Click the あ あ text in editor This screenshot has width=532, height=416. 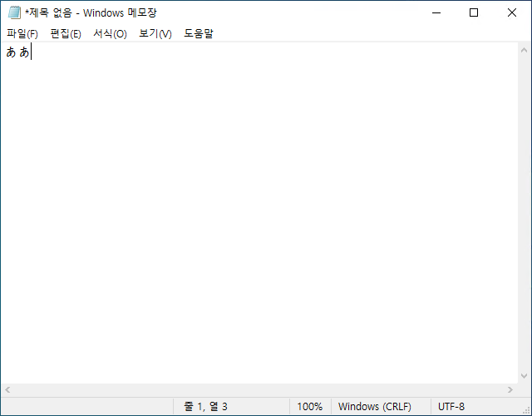(x=17, y=52)
